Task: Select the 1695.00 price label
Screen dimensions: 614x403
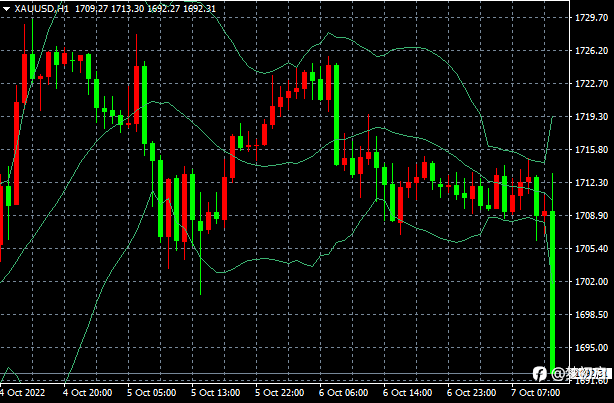Action: [x=591, y=347]
